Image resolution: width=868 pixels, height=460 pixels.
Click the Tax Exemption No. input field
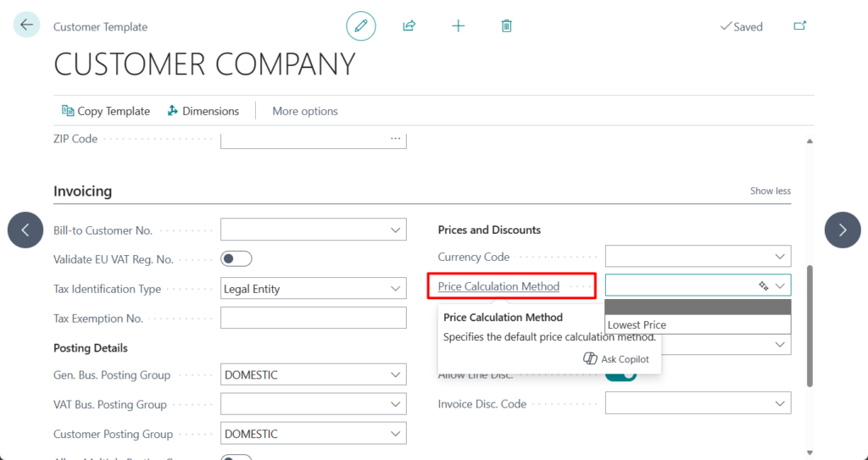[x=313, y=319]
